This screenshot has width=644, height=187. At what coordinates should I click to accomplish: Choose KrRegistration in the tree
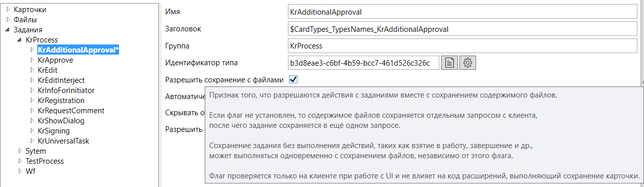[x=61, y=101]
